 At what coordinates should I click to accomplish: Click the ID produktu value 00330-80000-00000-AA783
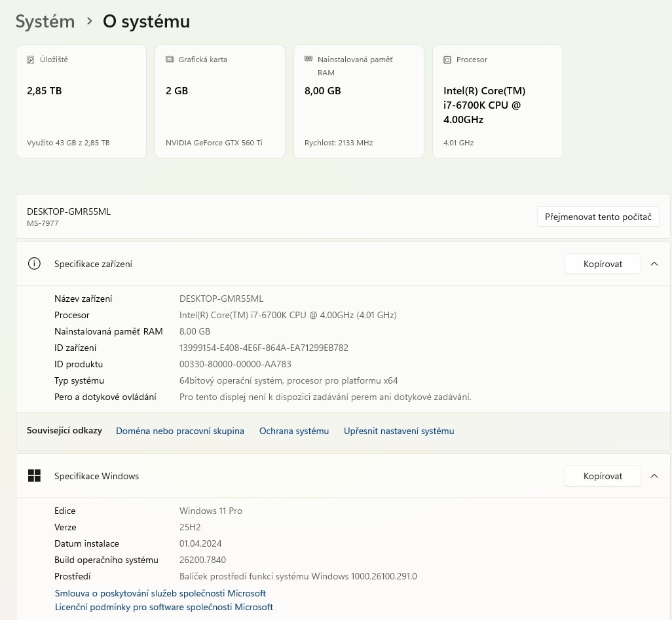pyautogui.click(x=235, y=364)
